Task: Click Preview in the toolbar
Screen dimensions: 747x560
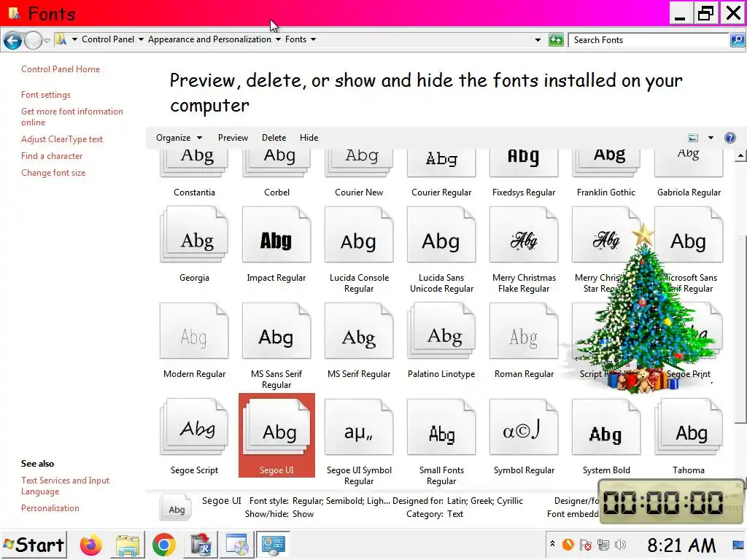Action: tap(233, 138)
